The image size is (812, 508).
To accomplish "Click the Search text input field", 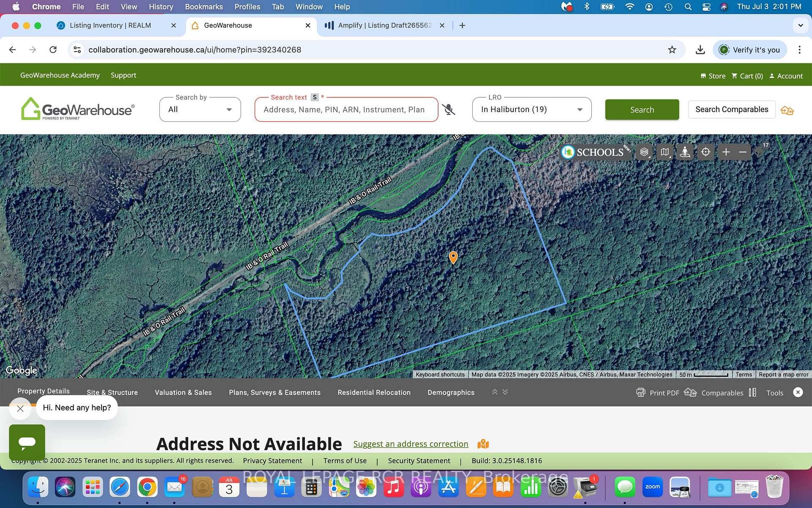I will coord(346,109).
